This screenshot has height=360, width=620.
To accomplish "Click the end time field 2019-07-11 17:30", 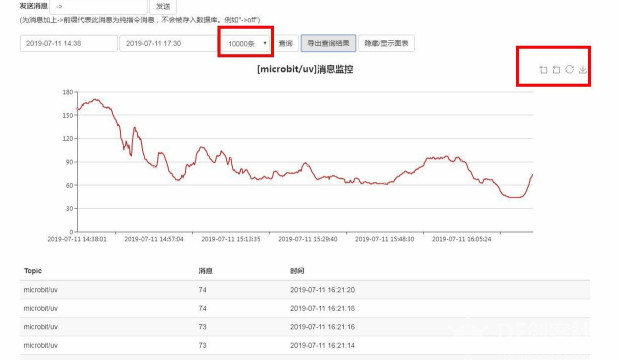I will [169, 44].
